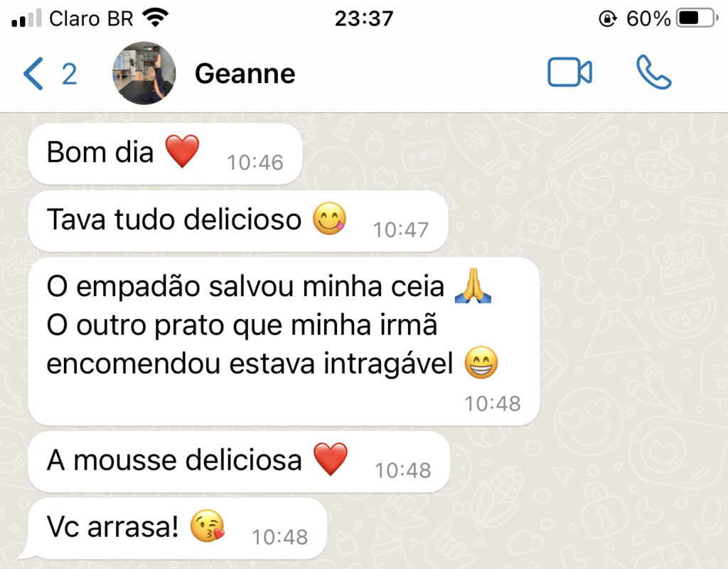Tap the 23:37 clock in status bar
This screenshot has height=569, width=728.
(x=364, y=18)
